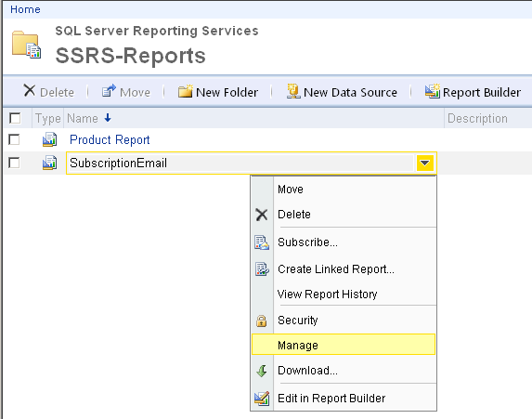This screenshot has width=532, height=419.
Task: Open View Report History menu item
Action: click(x=344, y=295)
